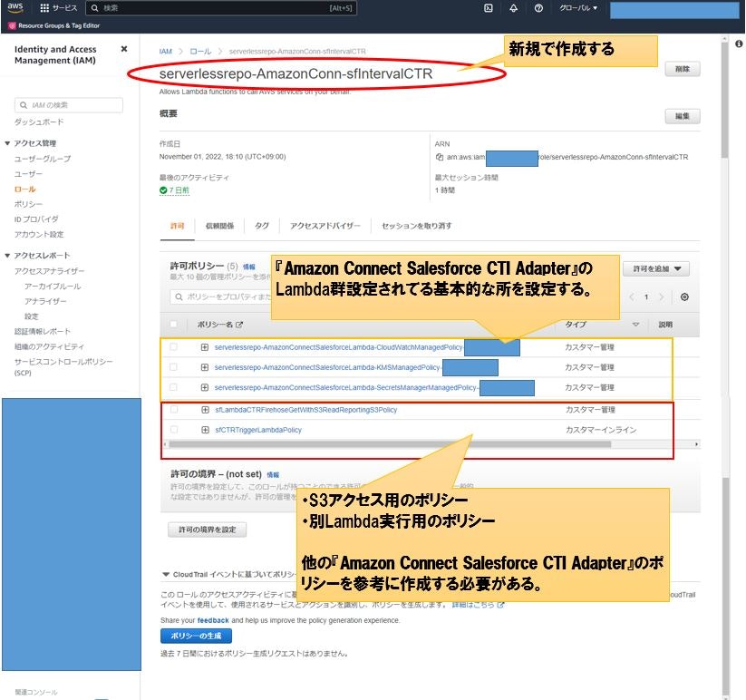Image resolution: width=746 pixels, height=700 pixels.
Task: Open external link icon beside policy name header
Action: pyautogui.click(x=239, y=325)
